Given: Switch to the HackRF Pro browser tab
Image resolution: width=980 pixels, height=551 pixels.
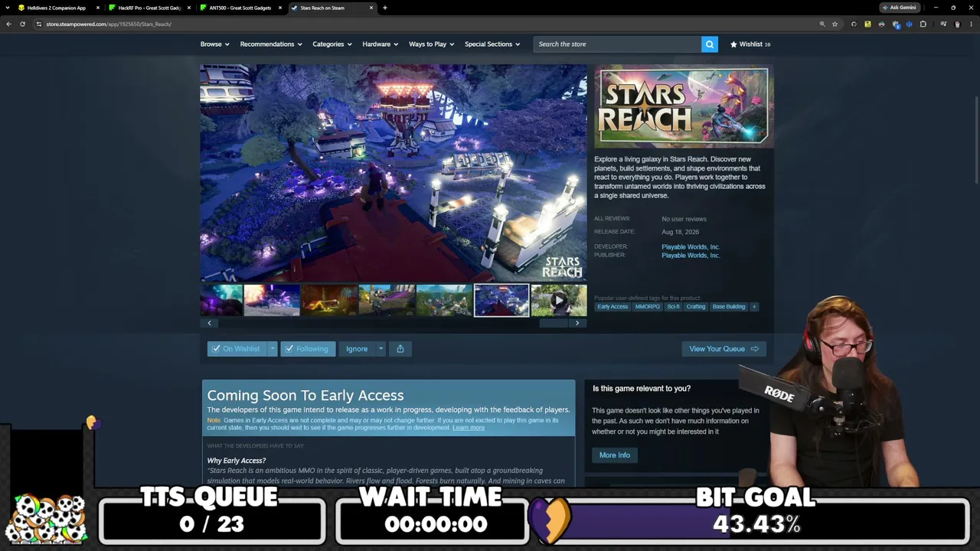Looking at the screenshot, I should [149, 8].
